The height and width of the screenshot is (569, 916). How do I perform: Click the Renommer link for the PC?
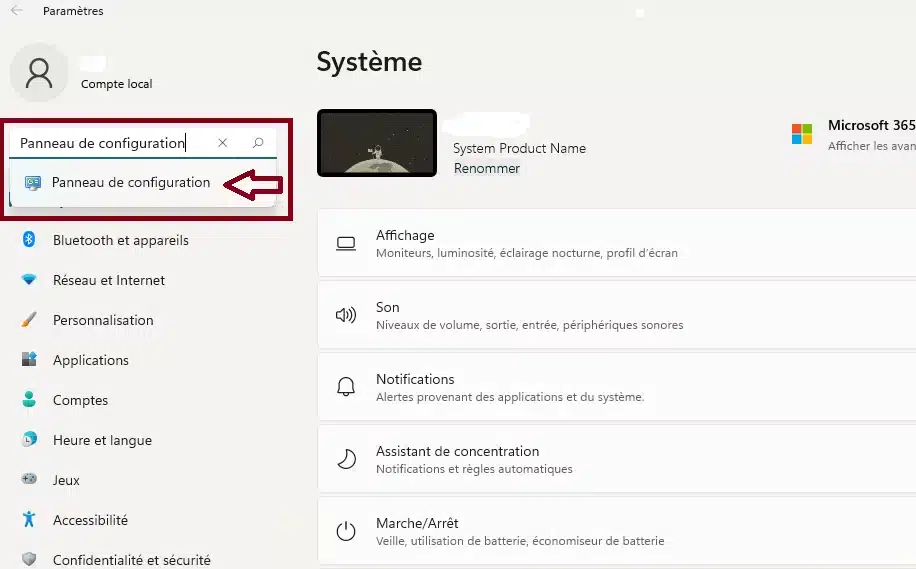487,168
